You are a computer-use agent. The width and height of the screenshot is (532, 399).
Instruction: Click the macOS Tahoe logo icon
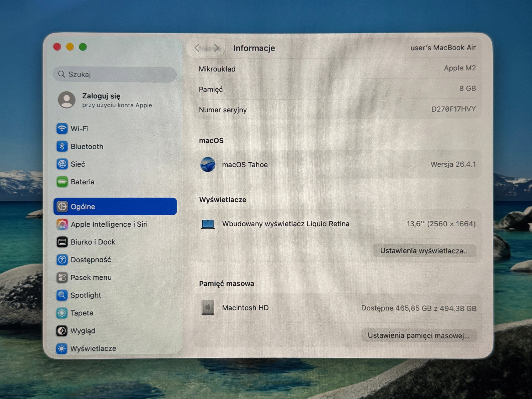pos(208,165)
